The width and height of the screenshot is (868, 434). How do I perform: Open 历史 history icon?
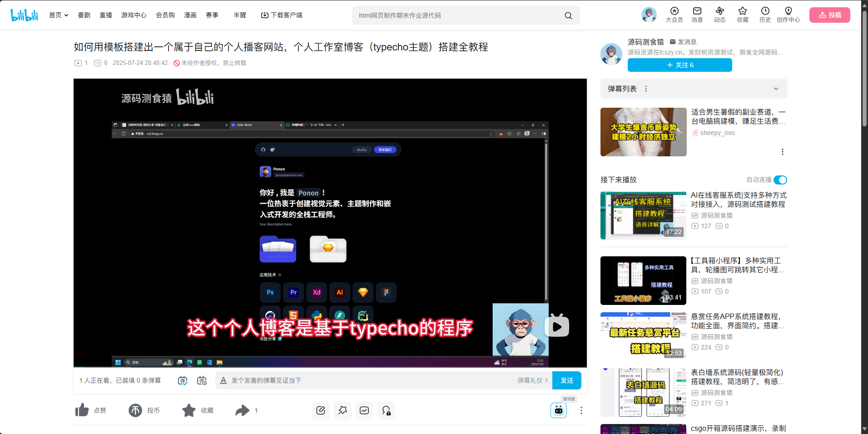765,15
